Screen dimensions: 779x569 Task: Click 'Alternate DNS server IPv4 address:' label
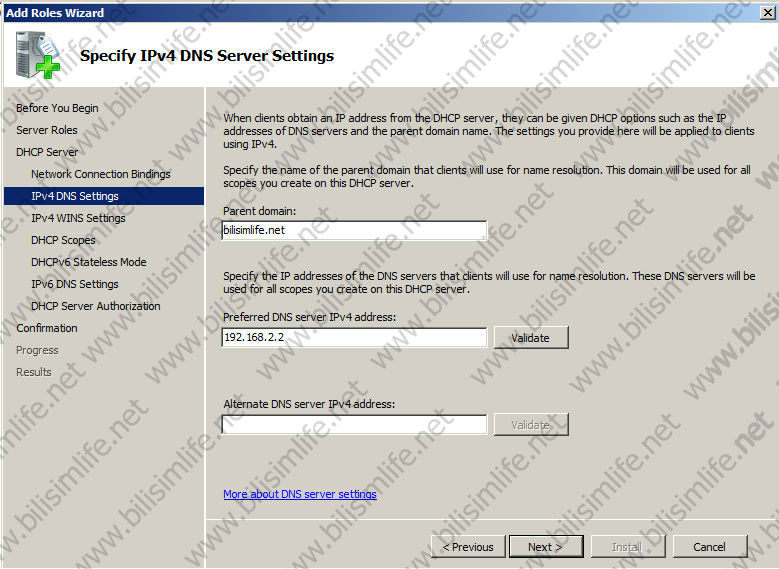(309, 404)
